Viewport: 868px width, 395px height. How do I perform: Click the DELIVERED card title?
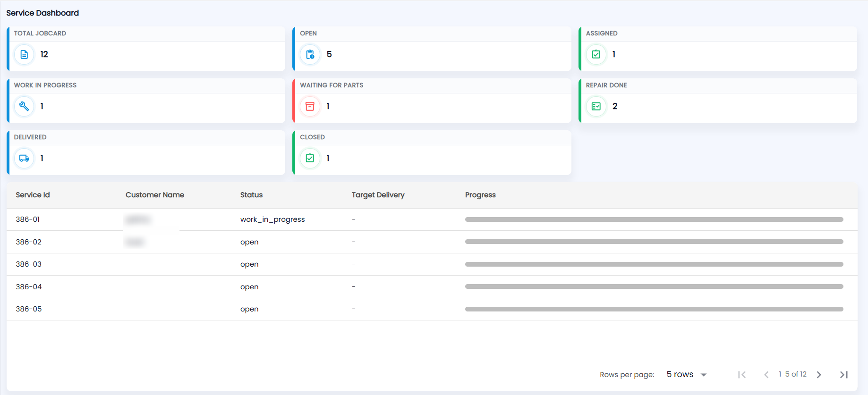[30, 137]
